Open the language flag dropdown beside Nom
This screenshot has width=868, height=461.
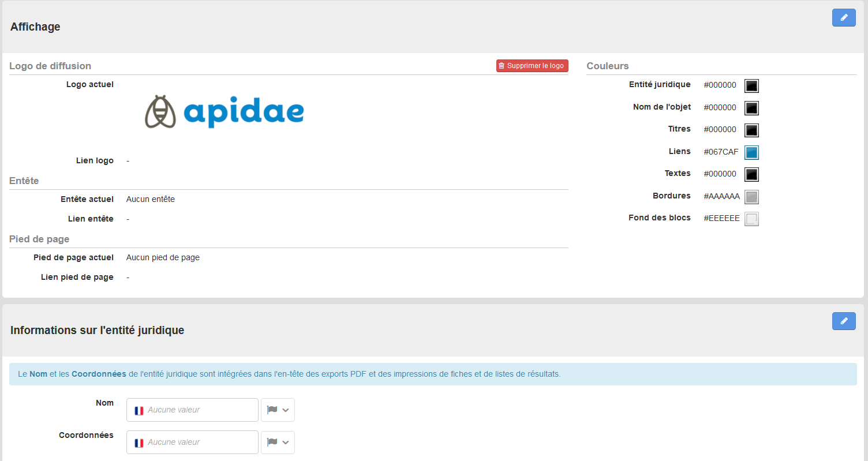278,410
